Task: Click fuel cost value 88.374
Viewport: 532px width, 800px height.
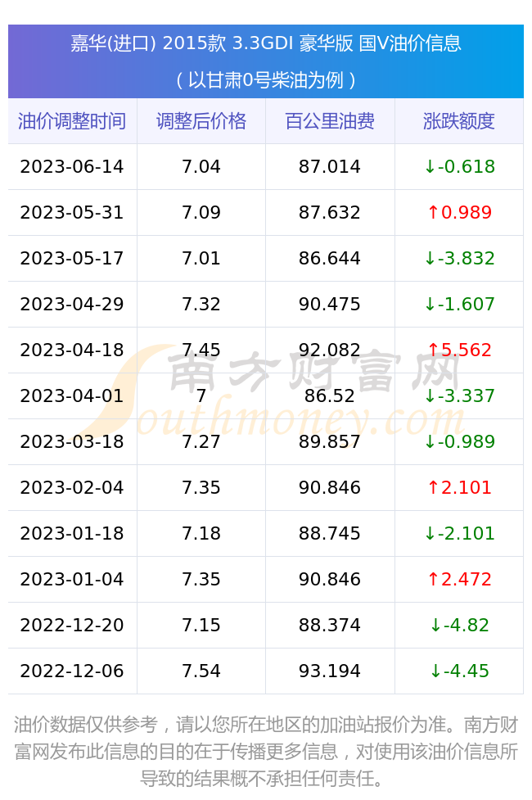Action: [x=330, y=626]
